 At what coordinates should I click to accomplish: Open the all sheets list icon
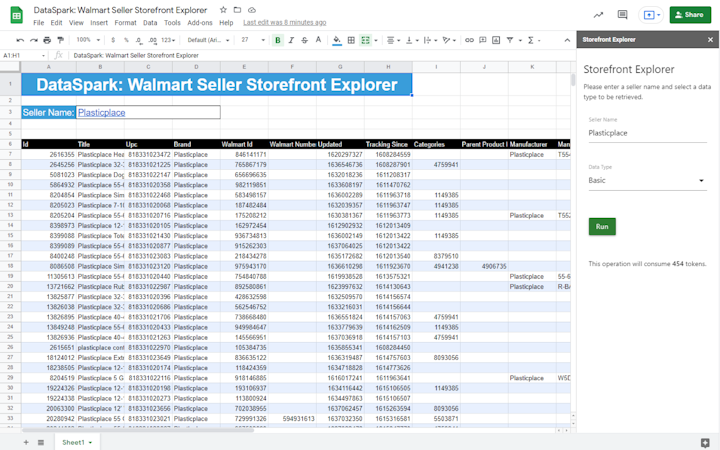click(41, 442)
